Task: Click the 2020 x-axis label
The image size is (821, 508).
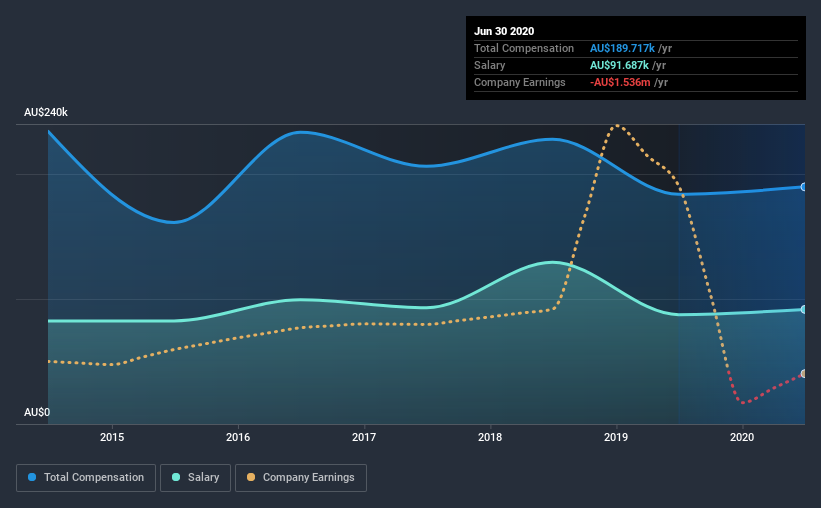Action: [742, 437]
